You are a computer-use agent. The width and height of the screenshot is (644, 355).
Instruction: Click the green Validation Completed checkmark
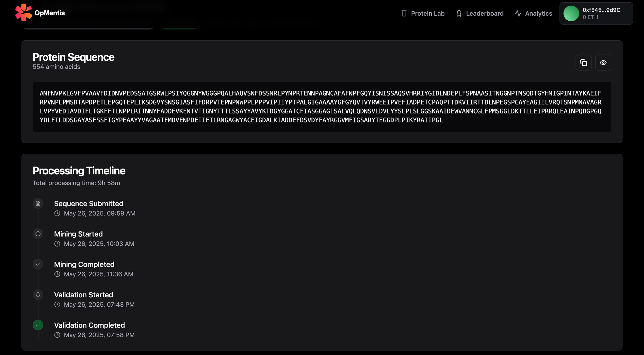[x=38, y=325]
